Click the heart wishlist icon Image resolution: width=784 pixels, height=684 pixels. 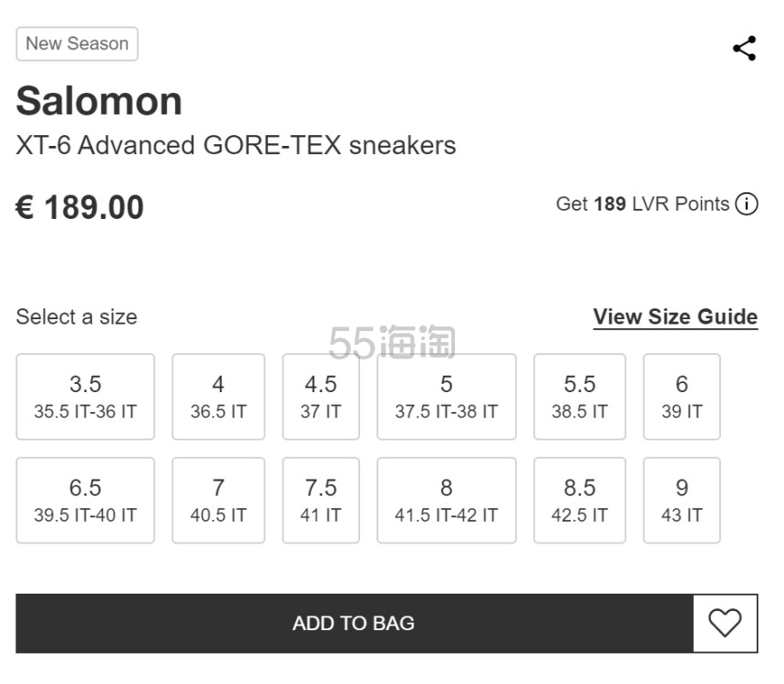coord(726,623)
